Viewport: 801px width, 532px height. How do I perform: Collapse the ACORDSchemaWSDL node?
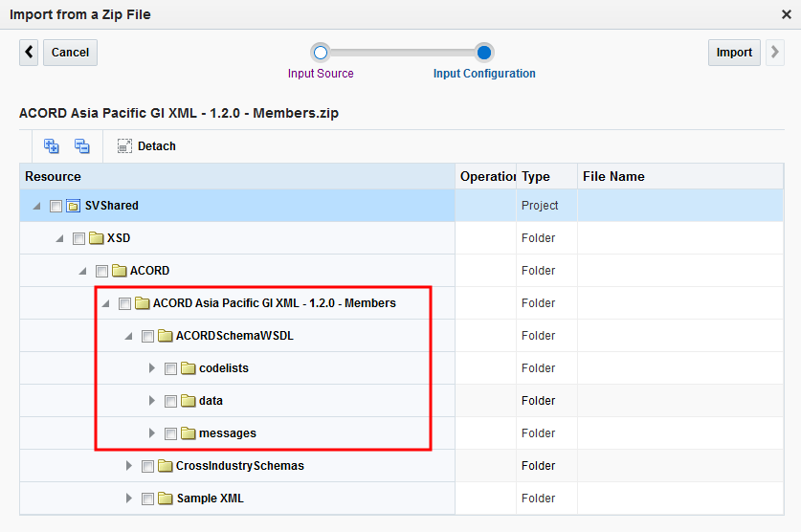coord(129,337)
